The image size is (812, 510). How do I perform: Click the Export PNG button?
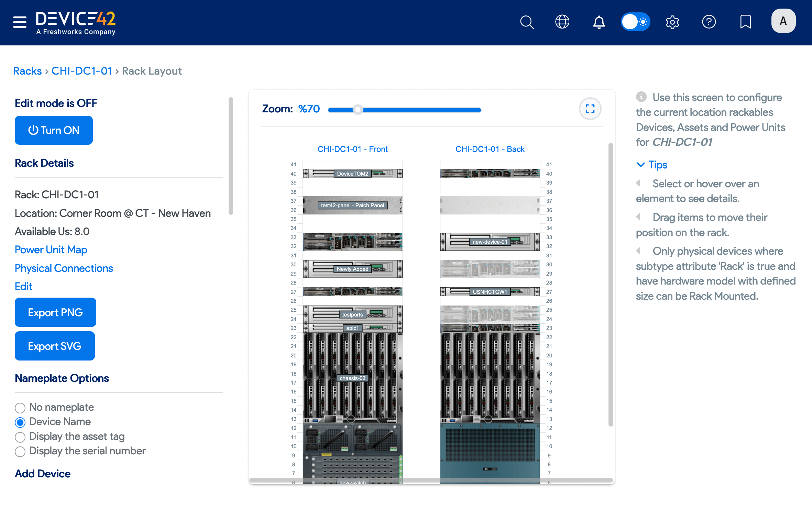tap(55, 312)
